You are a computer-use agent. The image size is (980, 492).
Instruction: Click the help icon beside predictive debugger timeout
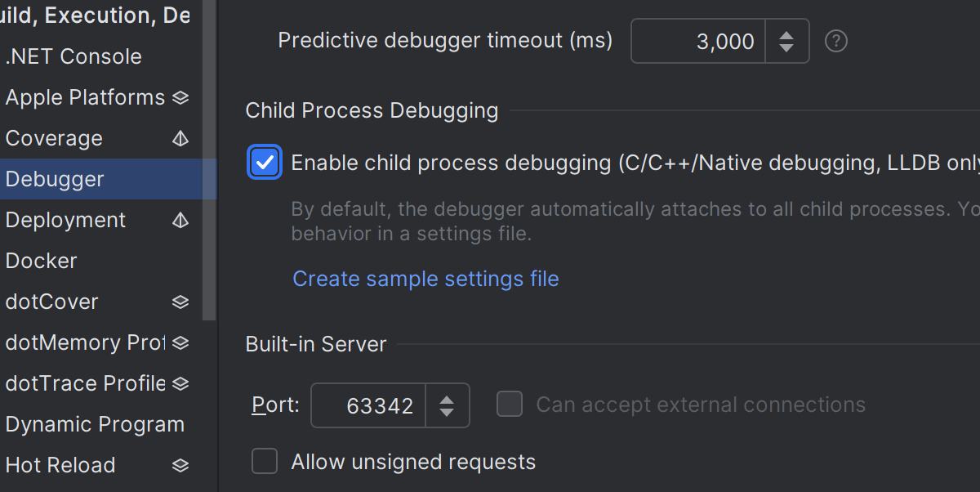point(835,41)
